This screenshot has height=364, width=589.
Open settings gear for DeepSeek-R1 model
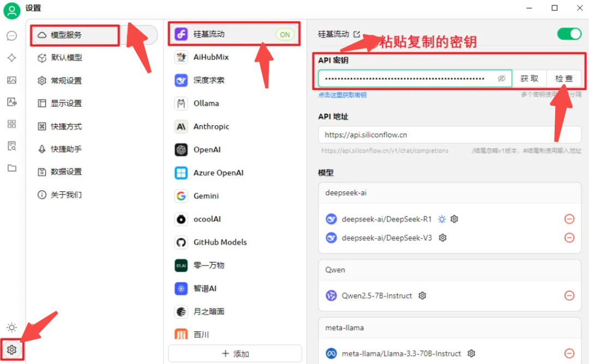(454, 219)
